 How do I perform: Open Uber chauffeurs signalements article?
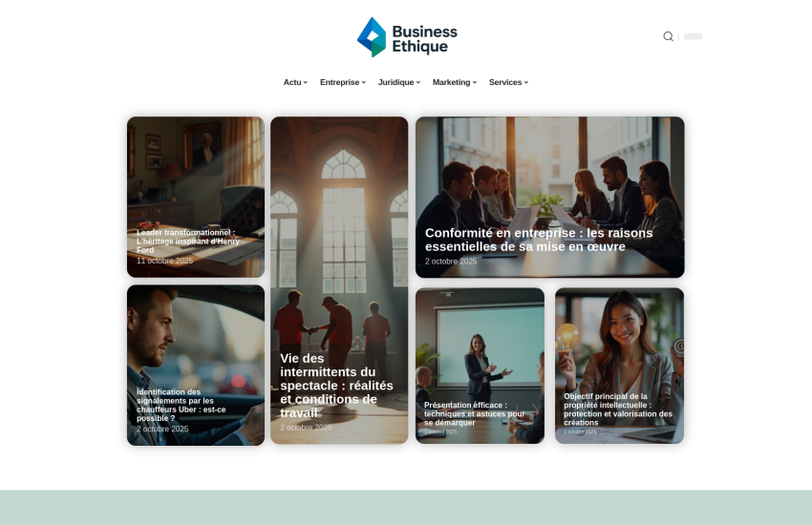click(182, 405)
